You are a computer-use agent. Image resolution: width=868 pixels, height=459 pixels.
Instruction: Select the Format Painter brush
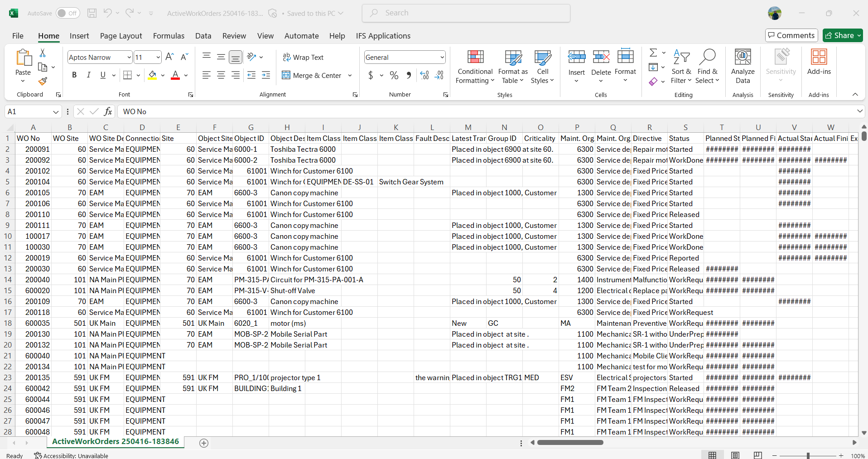click(43, 81)
